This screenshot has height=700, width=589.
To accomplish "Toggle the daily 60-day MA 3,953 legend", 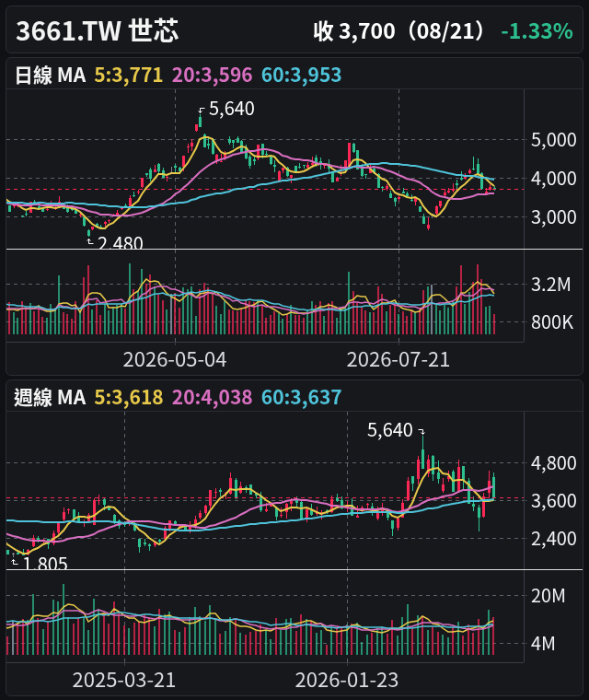I will pos(302,75).
